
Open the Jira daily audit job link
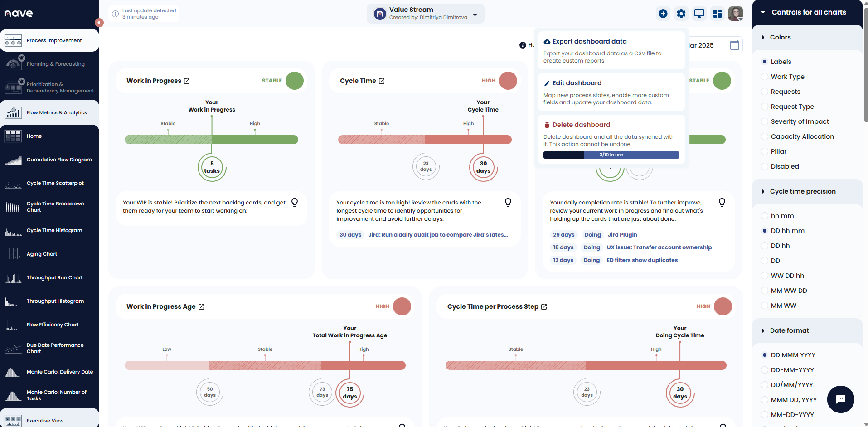coord(437,235)
